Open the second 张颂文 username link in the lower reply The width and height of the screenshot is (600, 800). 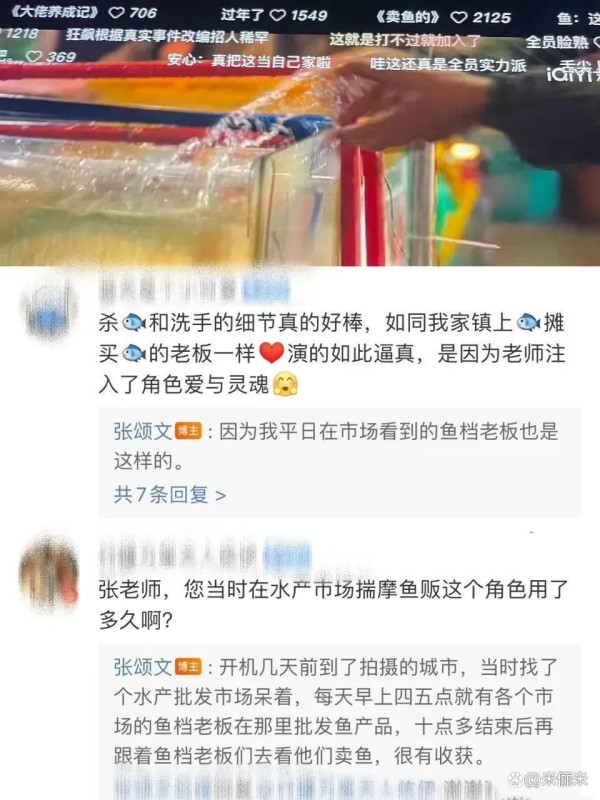(x=143, y=667)
